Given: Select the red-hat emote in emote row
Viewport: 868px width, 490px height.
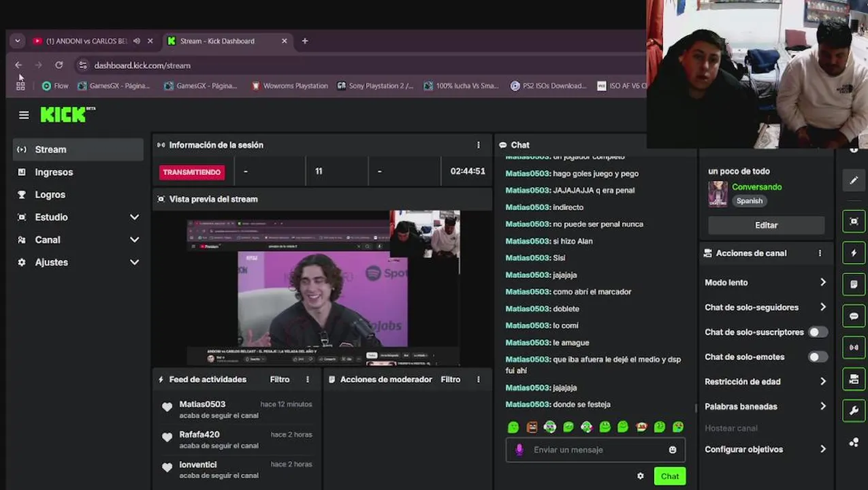Looking at the screenshot, I should tap(641, 427).
